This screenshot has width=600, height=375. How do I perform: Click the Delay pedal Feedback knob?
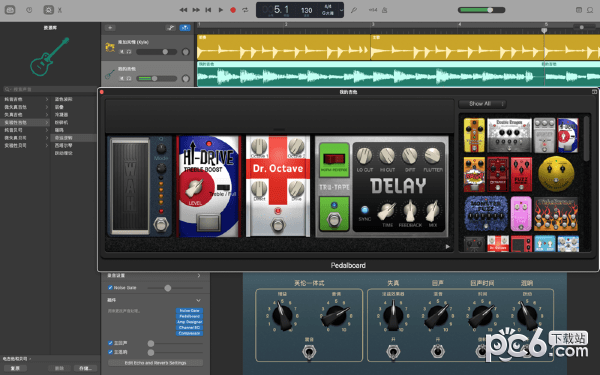pyautogui.click(x=410, y=211)
